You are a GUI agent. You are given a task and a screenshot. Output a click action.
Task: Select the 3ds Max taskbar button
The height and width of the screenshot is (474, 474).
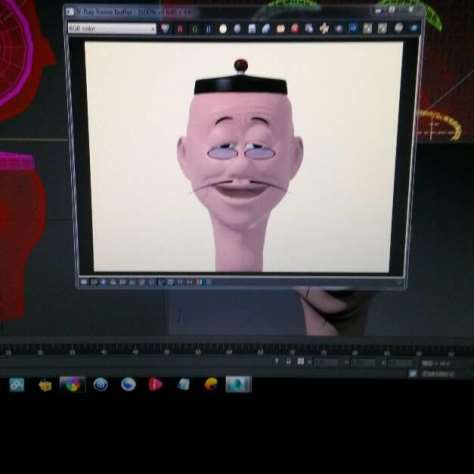click(238, 384)
